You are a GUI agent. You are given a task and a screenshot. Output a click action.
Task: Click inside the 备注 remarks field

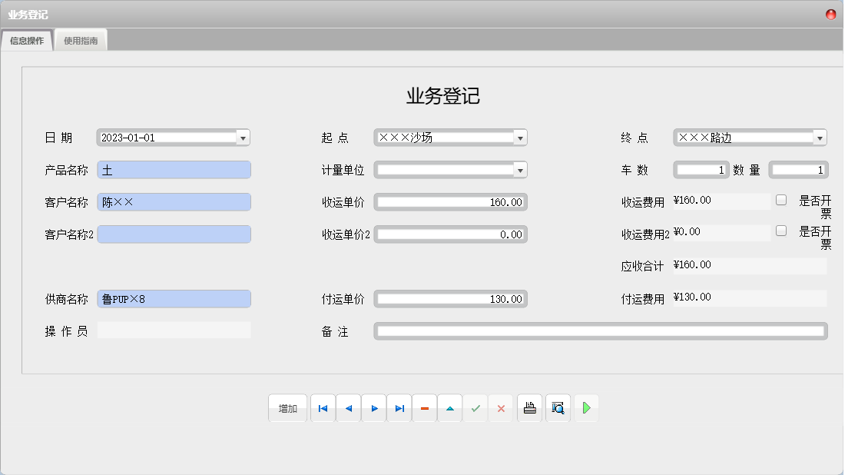599,331
